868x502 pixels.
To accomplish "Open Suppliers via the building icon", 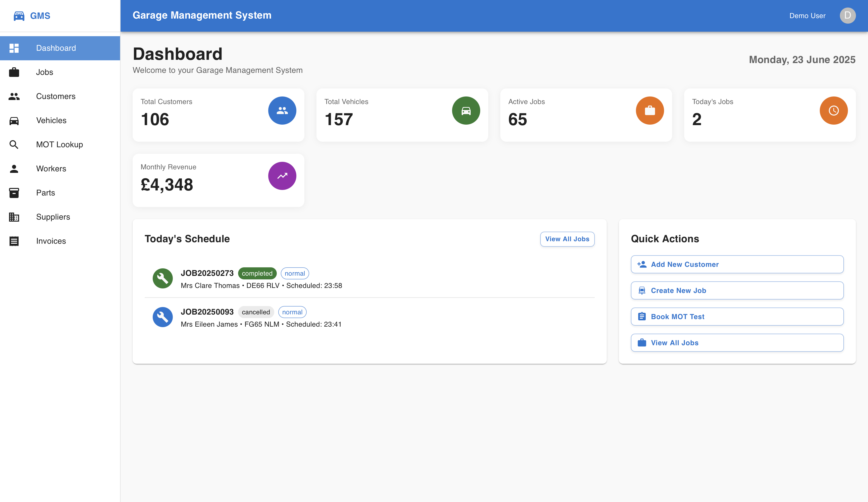I will click(x=14, y=217).
